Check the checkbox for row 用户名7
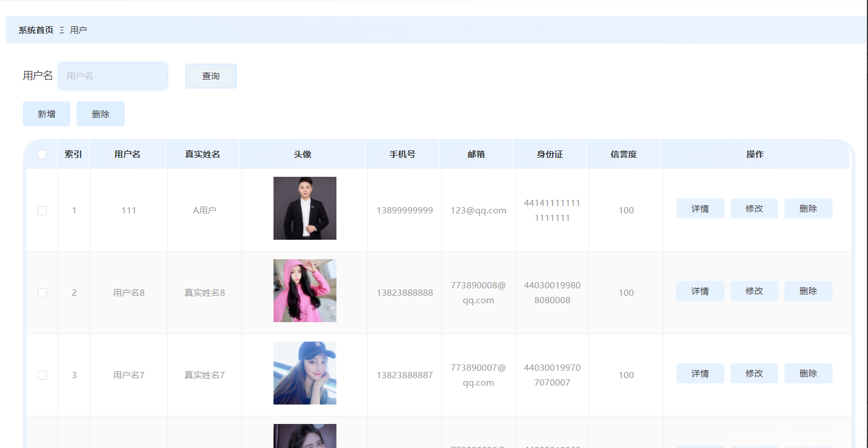The image size is (868, 448). [x=42, y=375]
